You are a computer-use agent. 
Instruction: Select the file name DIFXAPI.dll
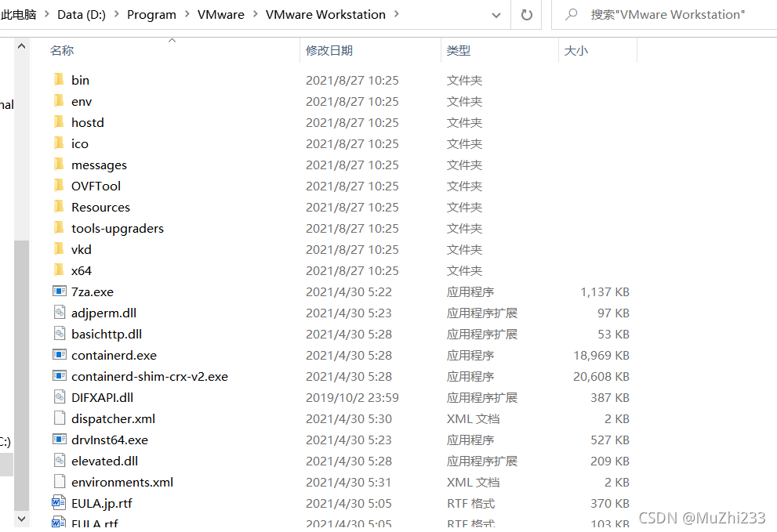tap(102, 398)
